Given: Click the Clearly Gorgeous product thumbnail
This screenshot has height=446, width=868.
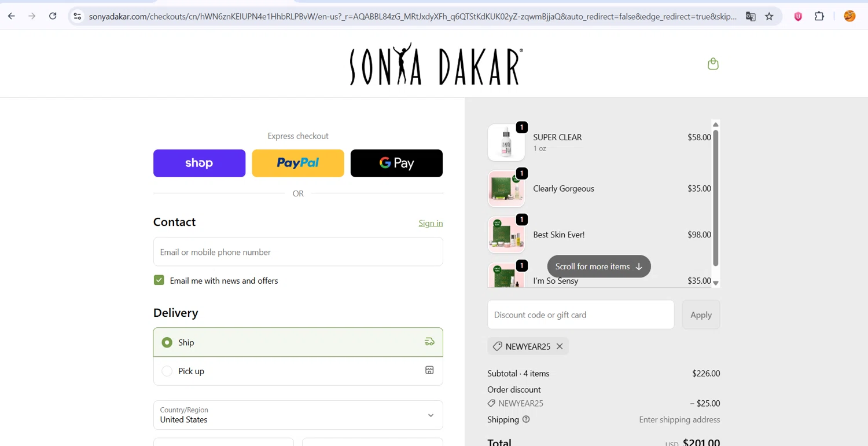Looking at the screenshot, I should pyautogui.click(x=506, y=189).
